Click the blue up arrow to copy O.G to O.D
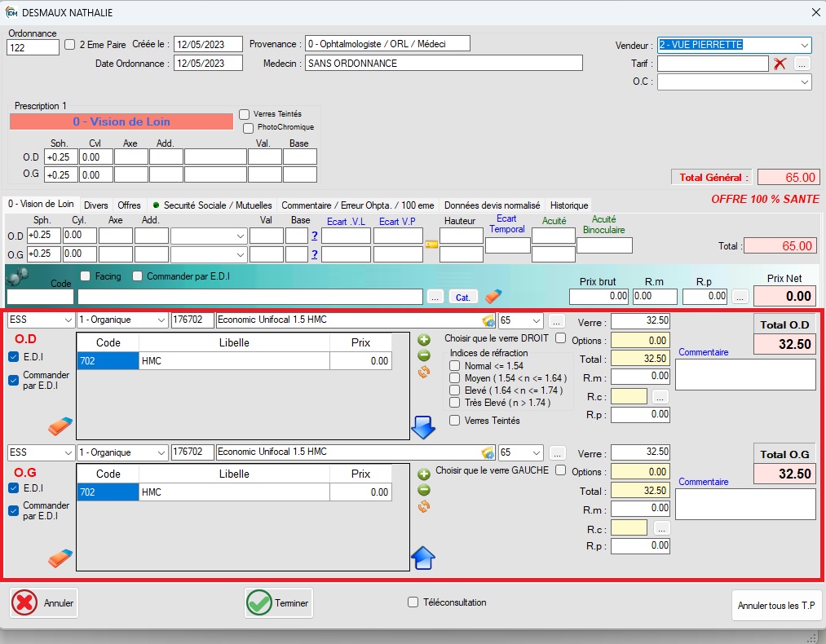The width and height of the screenshot is (826, 644). pos(423,558)
